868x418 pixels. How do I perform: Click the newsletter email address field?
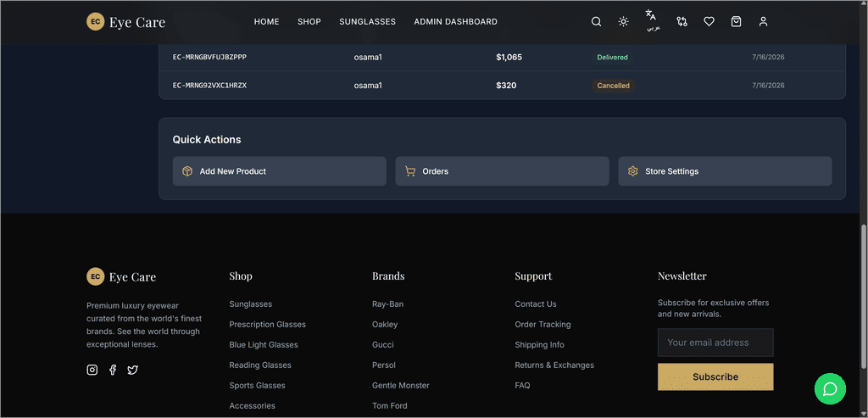(715, 343)
